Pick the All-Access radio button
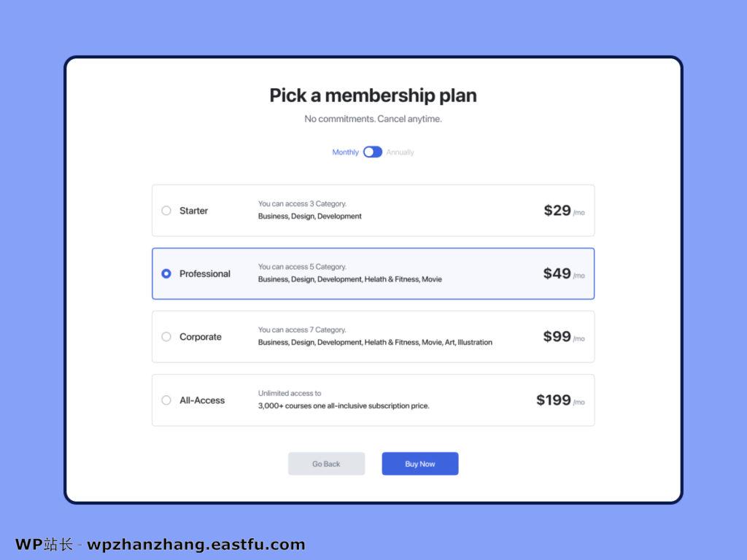Viewport: 747px width, 560px height. click(x=166, y=400)
